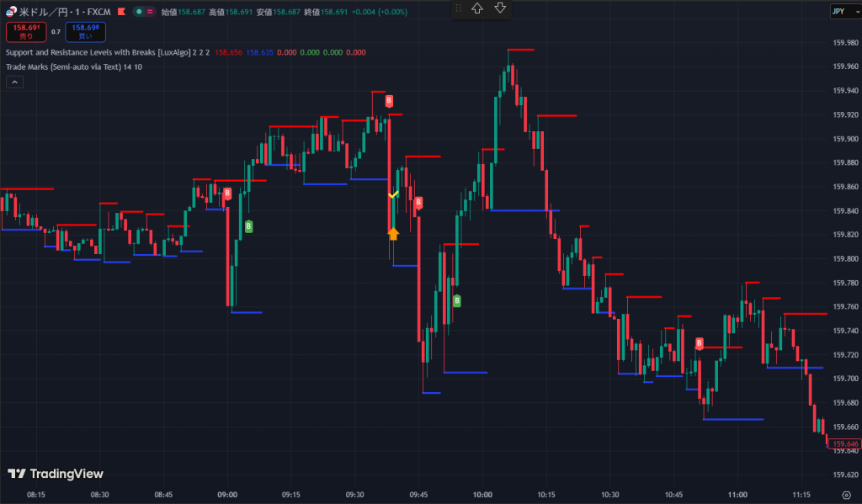Click the US/Japan flag symbol icon

(12, 12)
